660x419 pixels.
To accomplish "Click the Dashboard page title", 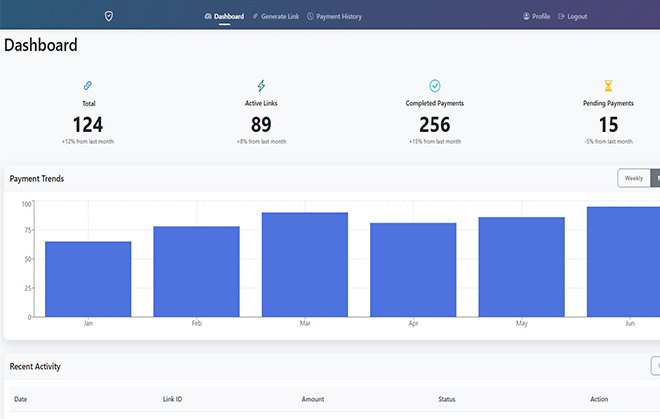I will (x=41, y=45).
